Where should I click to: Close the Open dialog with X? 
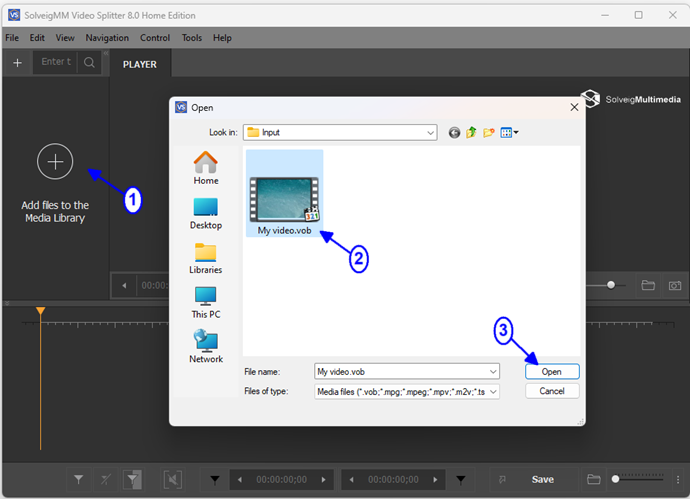click(574, 107)
